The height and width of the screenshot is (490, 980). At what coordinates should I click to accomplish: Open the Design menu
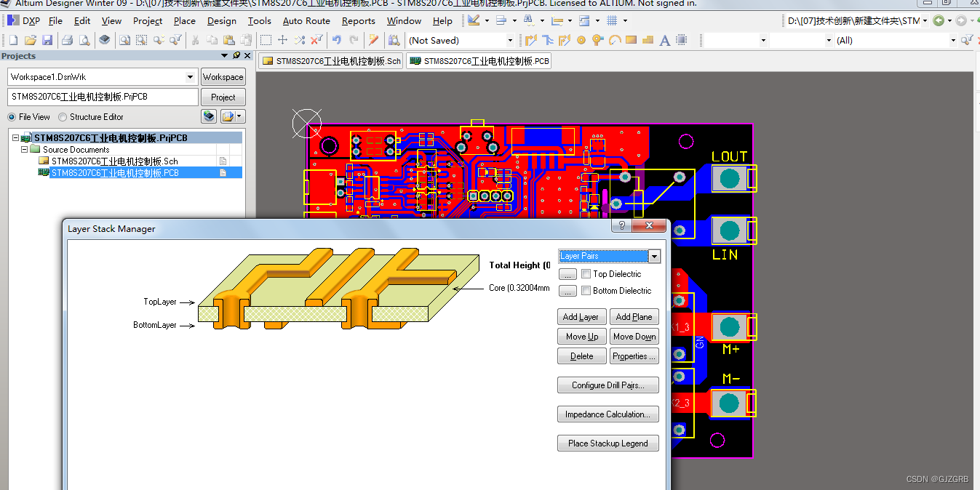[x=221, y=21]
